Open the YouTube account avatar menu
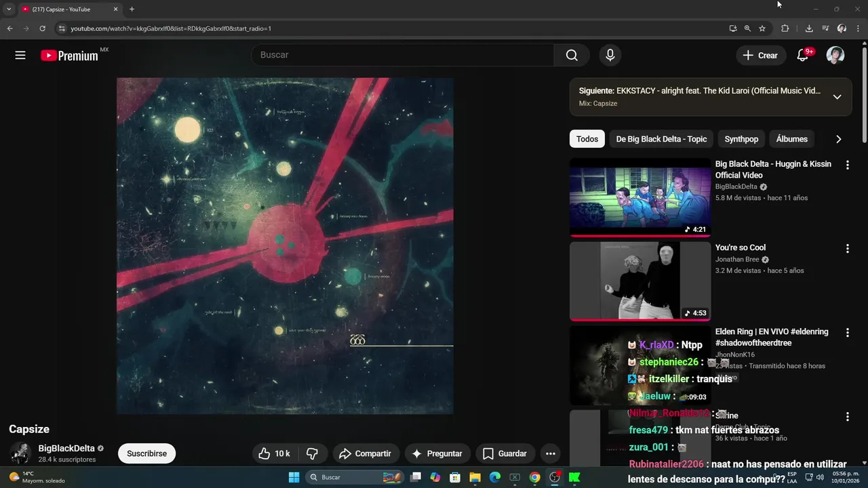 pyautogui.click(x=835, y=56)
